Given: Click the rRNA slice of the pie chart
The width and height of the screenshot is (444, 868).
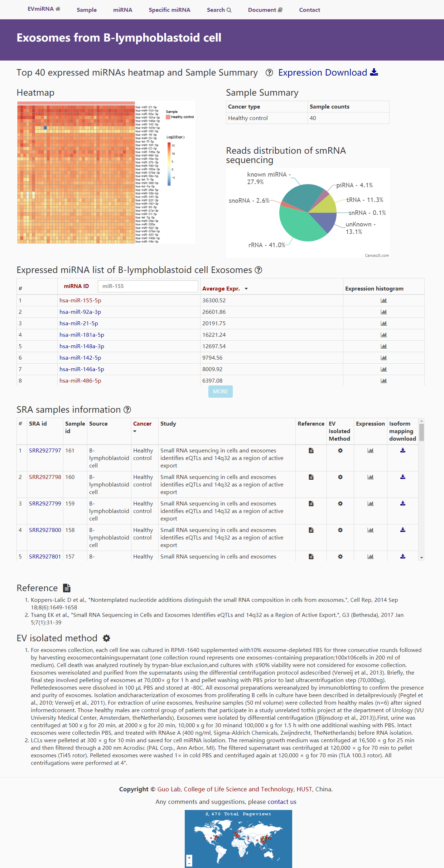Looking at the screenshot, I should click(x=303, y=226).
